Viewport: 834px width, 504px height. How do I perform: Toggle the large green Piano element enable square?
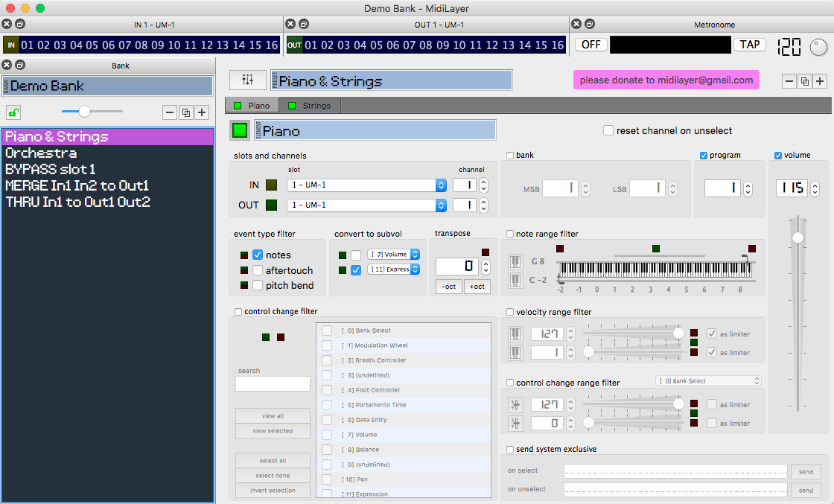tap(240, 130)
